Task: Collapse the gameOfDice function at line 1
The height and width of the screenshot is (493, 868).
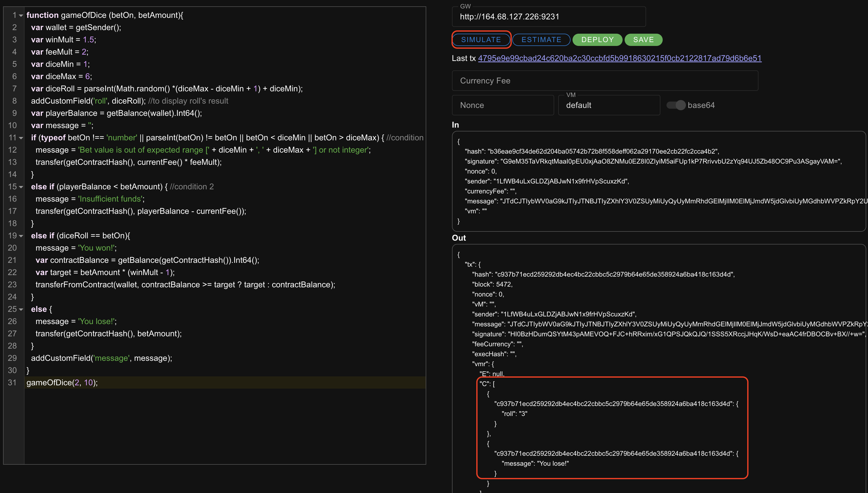Action: 21,16
